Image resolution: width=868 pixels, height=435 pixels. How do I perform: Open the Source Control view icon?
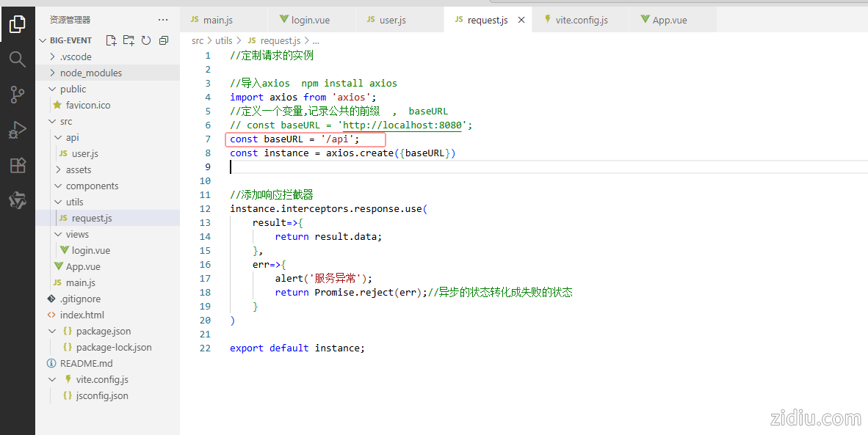[x=17, y=95]
